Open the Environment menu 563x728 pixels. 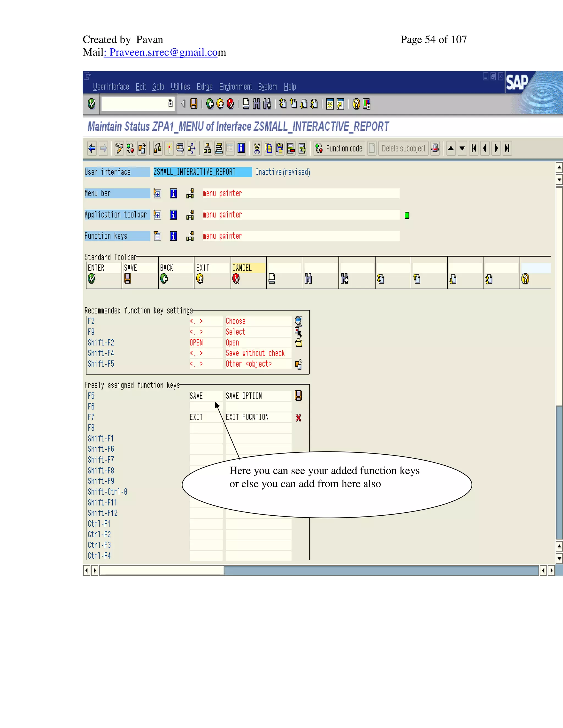(236, 87)
